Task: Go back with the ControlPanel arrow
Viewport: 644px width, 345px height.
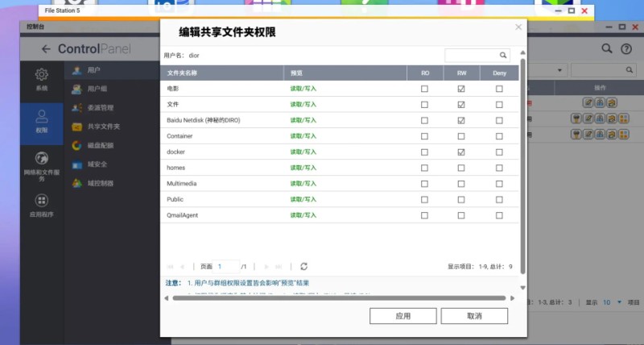Action: 46,49
